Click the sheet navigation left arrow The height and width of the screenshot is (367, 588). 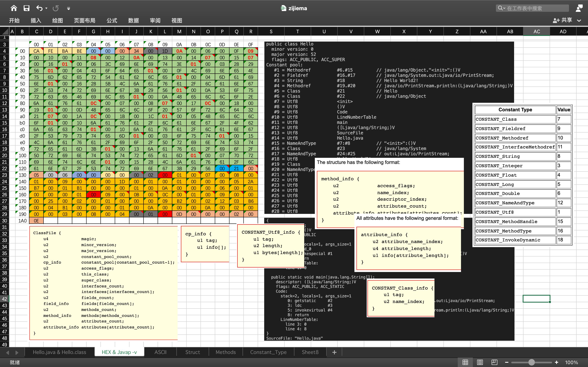(x=8, y=352)
